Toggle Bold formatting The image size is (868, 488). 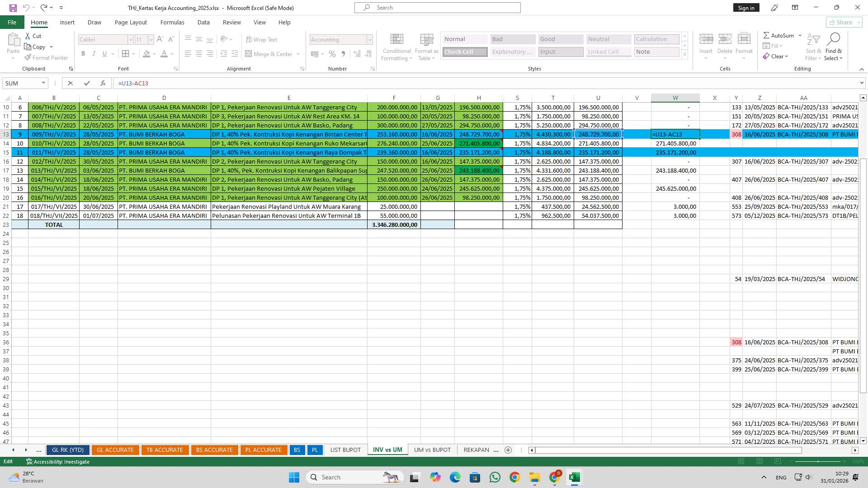pyautogui.click(x=83, y=54)
